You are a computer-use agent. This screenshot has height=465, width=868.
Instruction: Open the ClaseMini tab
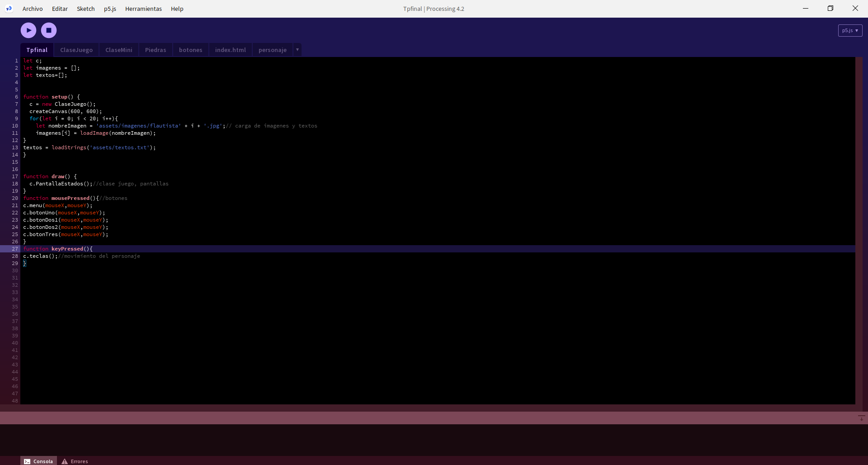119,50
